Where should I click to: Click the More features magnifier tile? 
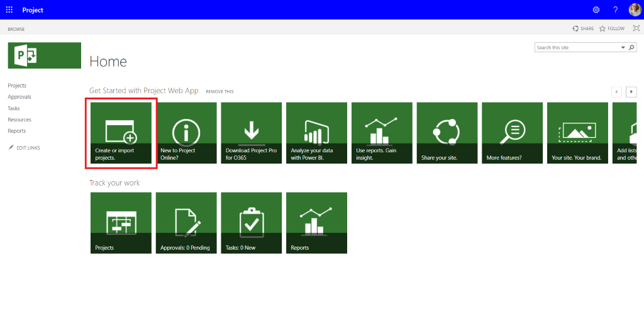tap(512, 133)
